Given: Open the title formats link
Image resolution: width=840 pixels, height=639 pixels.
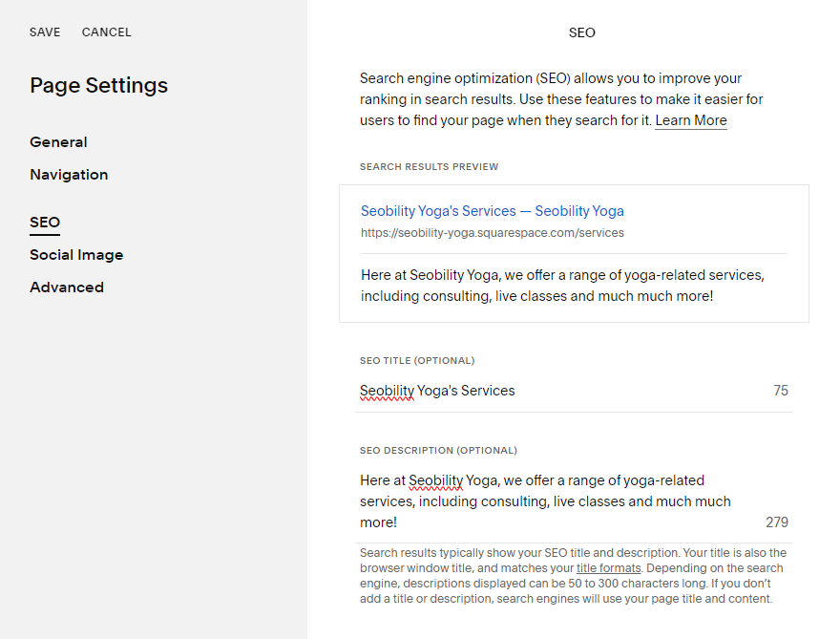Looking at the screenshot, I should (608, 568).
